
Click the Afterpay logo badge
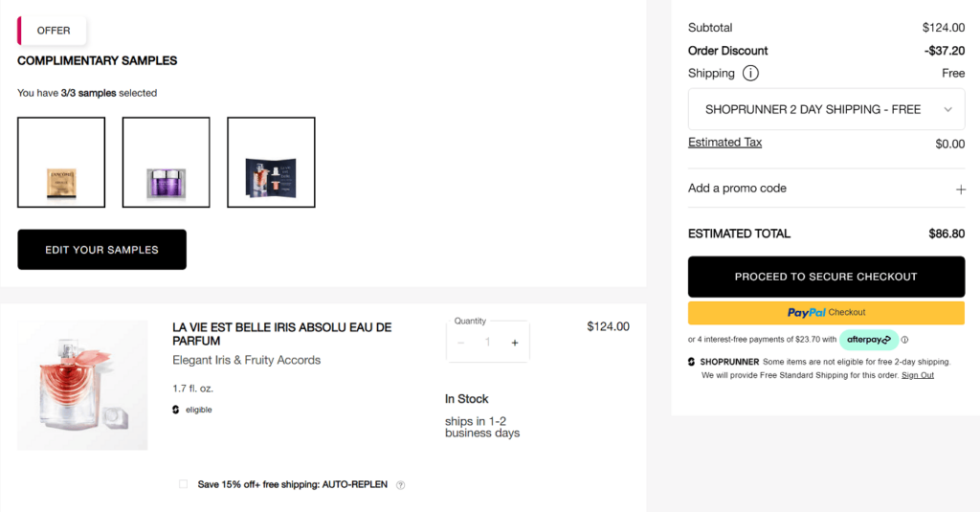click(869, 340)
